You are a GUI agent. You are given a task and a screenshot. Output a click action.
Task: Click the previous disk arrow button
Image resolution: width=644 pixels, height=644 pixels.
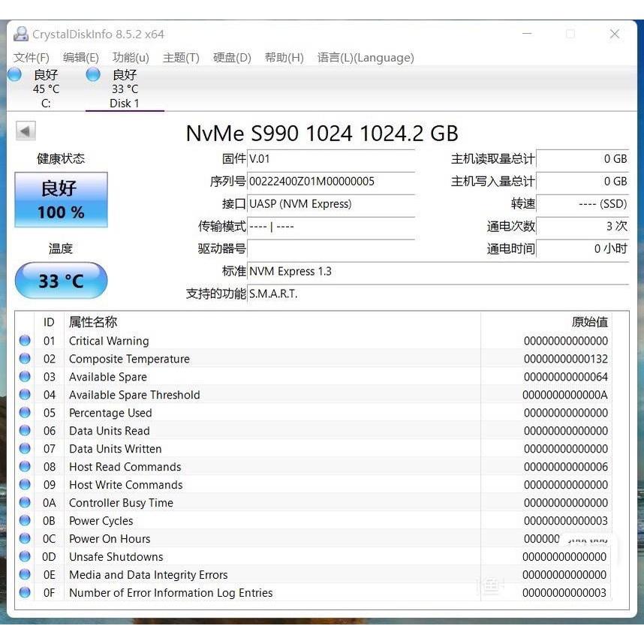26,131
